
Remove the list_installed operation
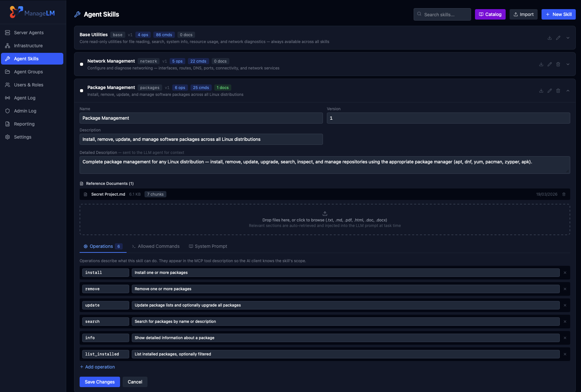(565, 354)
